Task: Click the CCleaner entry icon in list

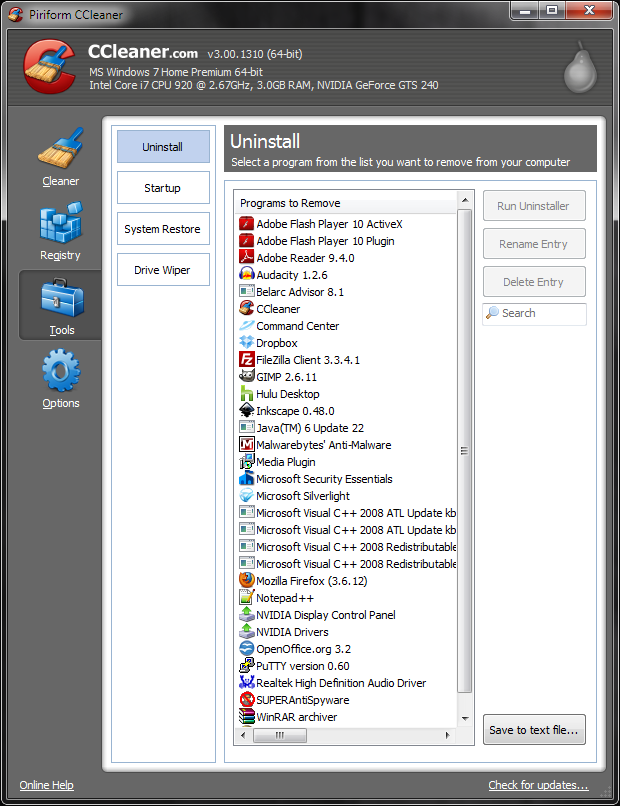Action: coord(247,308)
